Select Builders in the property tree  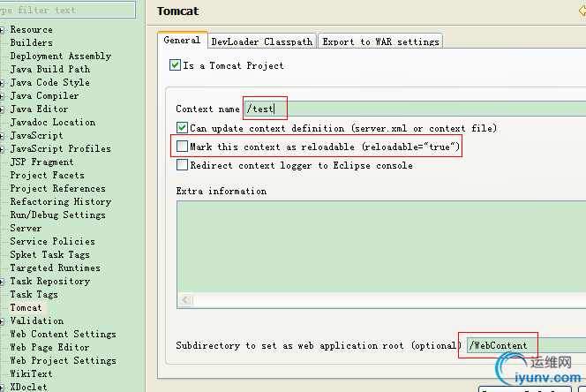coord(32,42)
